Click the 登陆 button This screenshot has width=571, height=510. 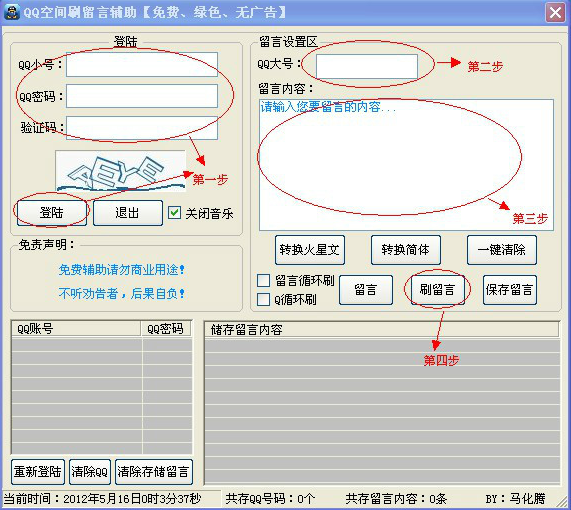pyautogui.click(x=52, y=213)
